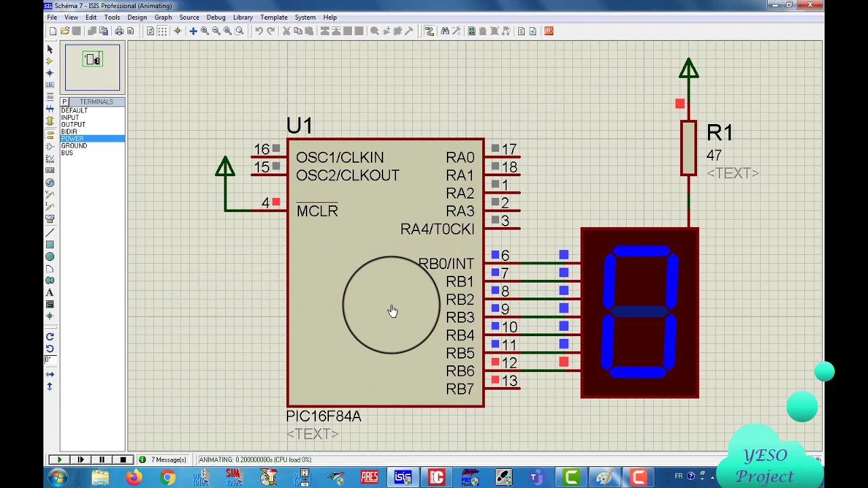Activate Terminals mode in the side toolbar
Viewport: 868px width, 488px height.
pyautogui.click(x=50, y=134)
